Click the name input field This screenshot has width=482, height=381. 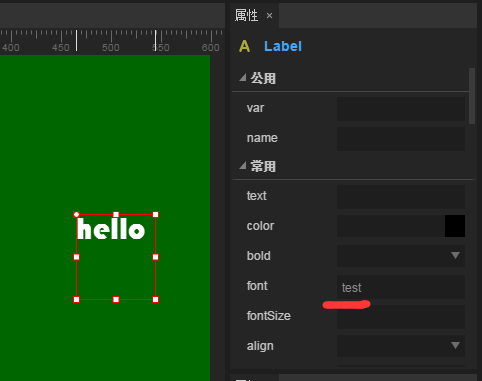tap(401, 139)
